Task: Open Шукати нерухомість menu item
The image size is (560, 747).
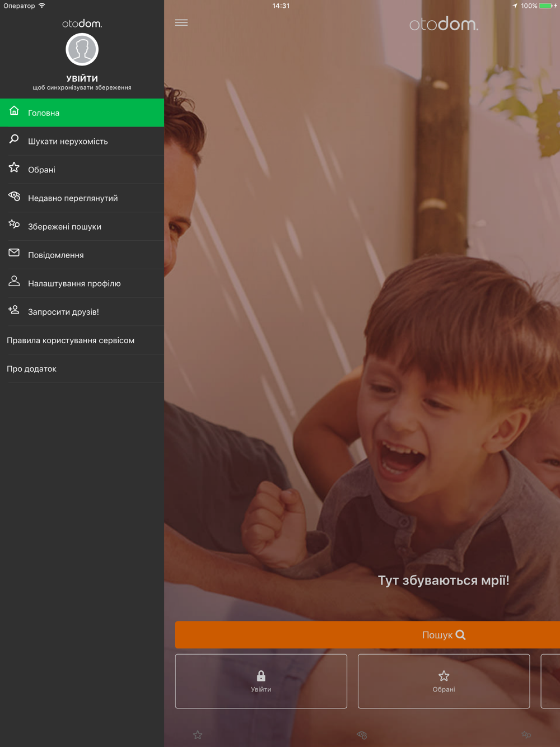Action: coord(82,141)
